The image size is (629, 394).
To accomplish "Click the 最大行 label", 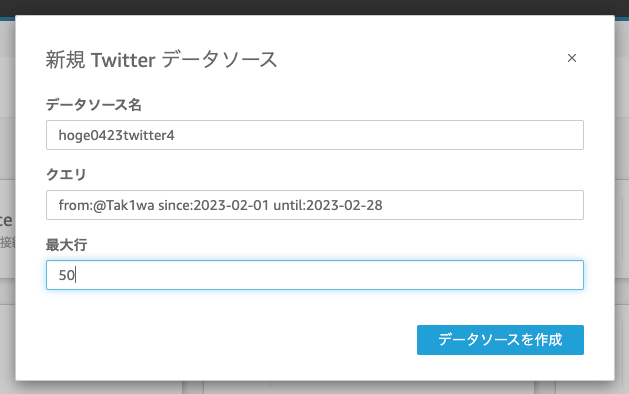I will click(x=66, y=244).
